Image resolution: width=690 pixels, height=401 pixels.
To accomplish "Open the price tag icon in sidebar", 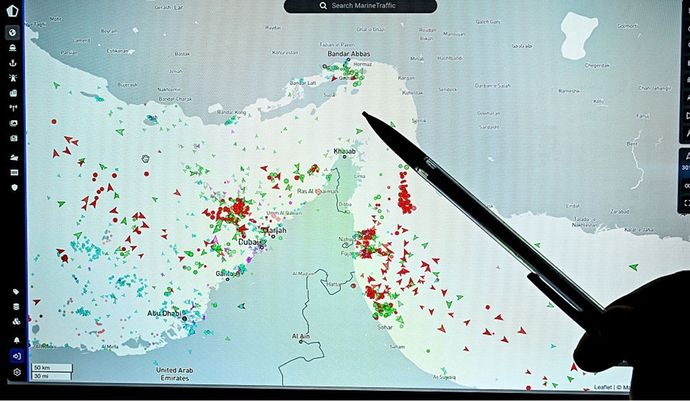I will (x=16, y=291).
